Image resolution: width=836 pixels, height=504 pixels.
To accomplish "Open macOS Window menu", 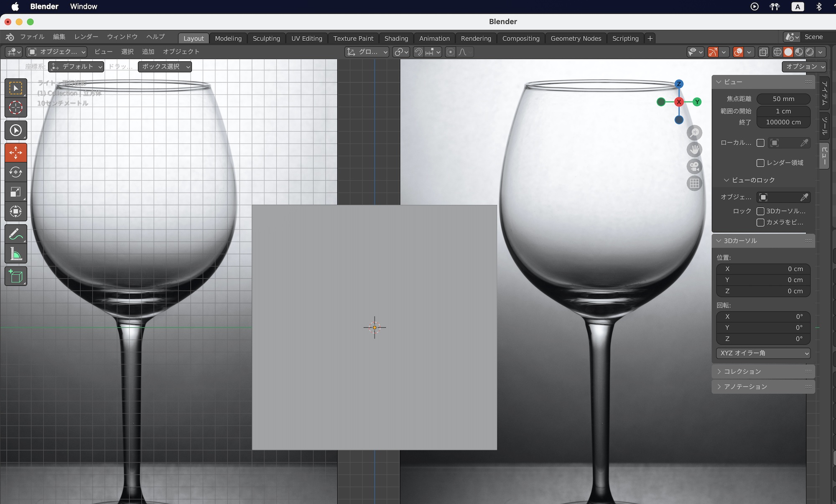I will (83, 7).
